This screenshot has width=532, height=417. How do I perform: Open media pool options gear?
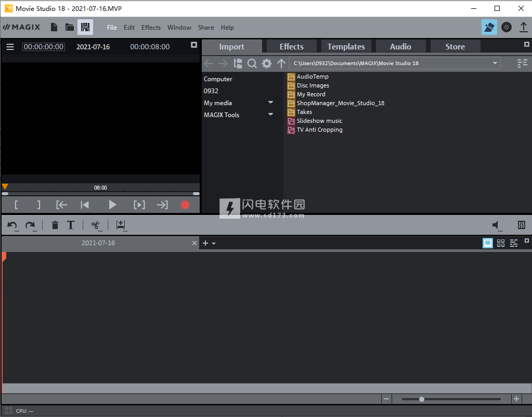(267, 64)
